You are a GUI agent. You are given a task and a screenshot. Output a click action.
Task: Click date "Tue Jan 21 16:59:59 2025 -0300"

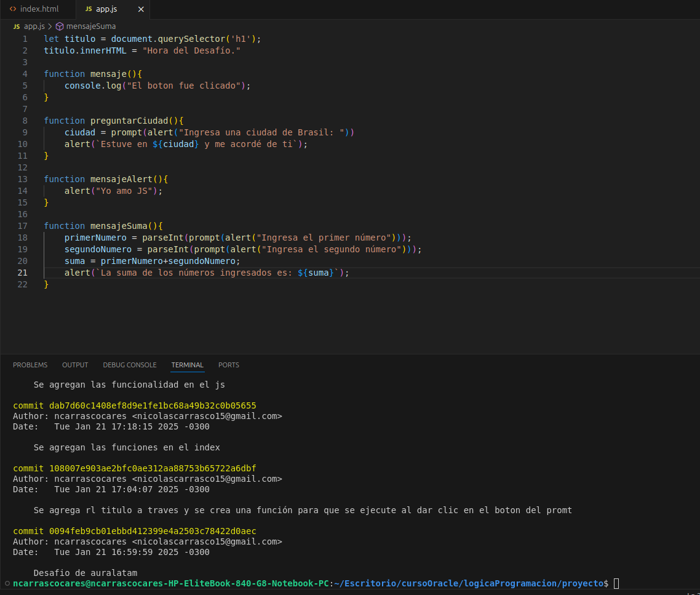(132, 552)
